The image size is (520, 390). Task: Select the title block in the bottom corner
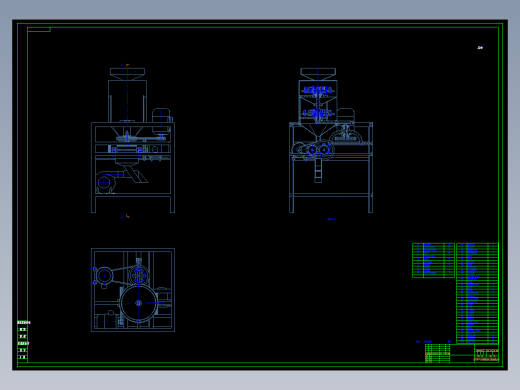point(462,353)
